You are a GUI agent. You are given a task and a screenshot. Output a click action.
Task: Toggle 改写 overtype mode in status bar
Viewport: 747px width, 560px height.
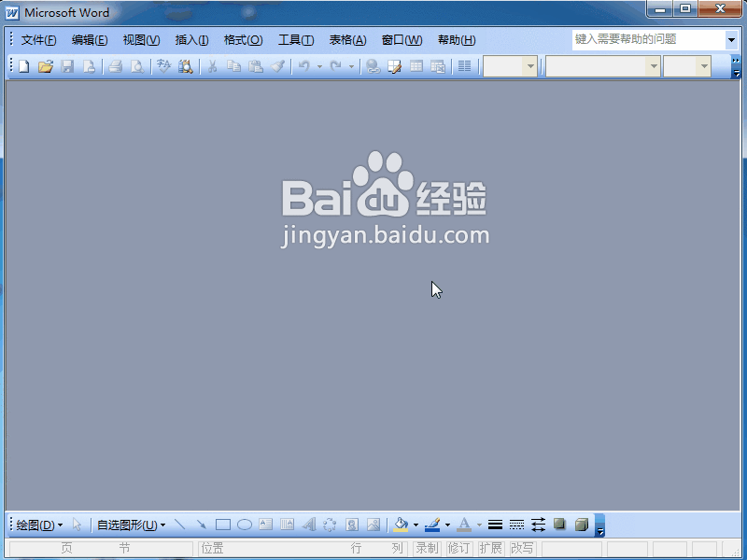[523, 549]
